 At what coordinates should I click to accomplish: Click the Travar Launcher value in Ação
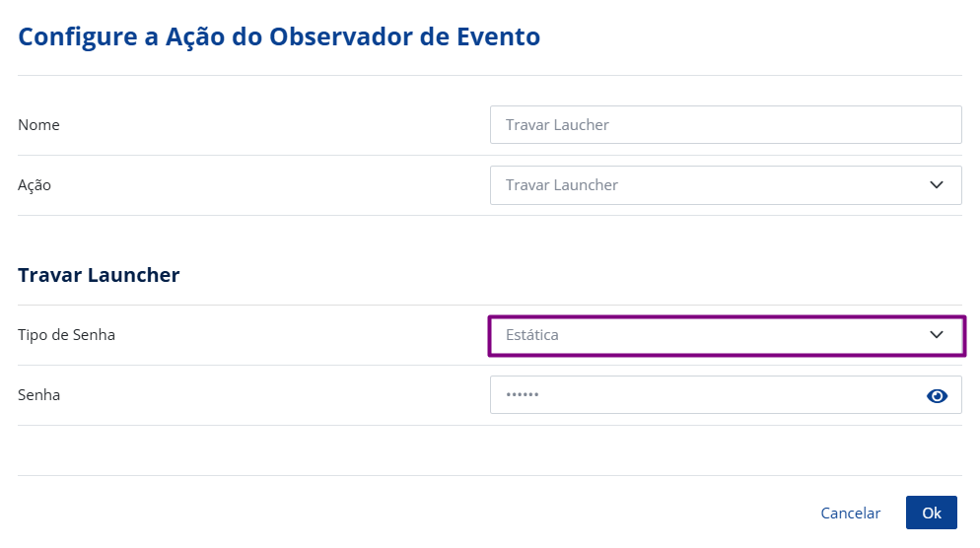coord(562,185)
